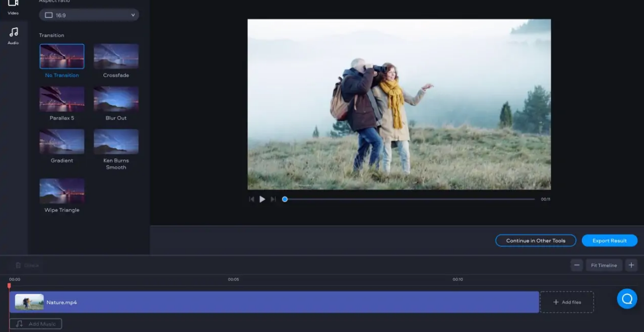Zoom out timeline with minus icon
This screenshot has height=332, width=644.
point(577,265)
